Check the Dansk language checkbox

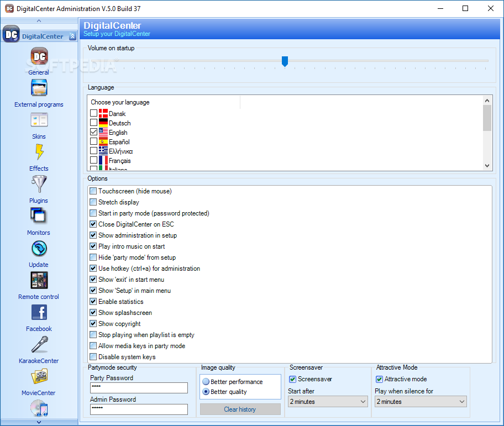(93, 113)
